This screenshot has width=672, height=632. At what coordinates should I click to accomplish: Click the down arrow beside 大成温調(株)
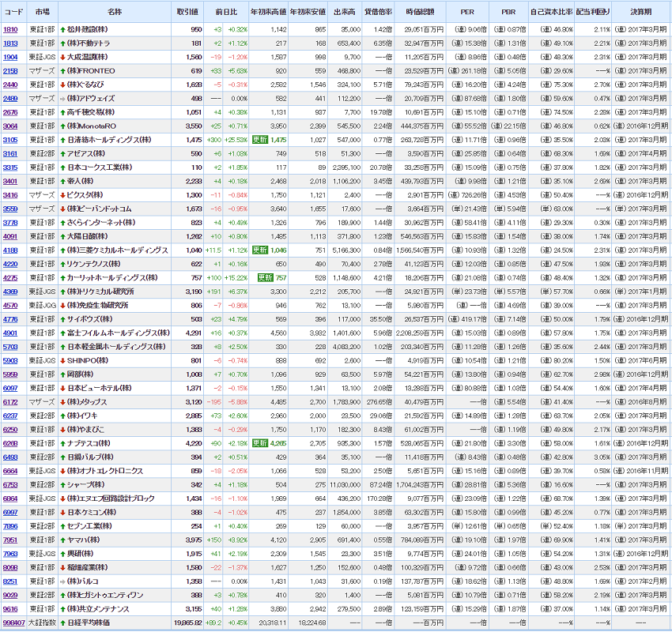point(62,58)
